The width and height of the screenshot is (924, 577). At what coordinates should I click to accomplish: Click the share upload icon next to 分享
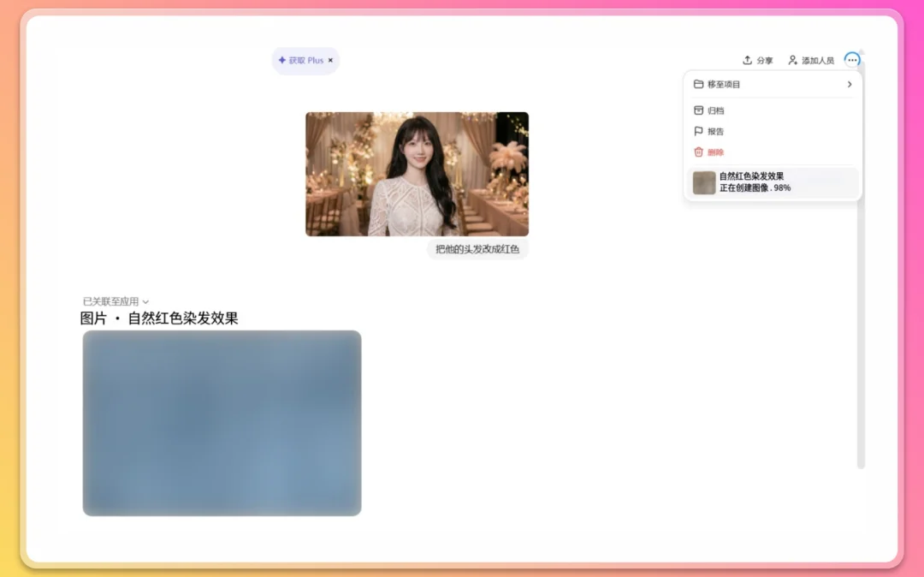tap(748, 60)
